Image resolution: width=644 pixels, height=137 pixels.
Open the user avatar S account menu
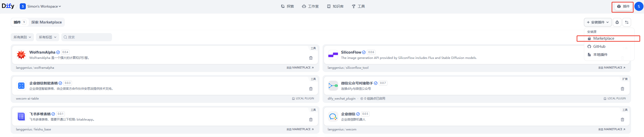(x=639, y=7)
